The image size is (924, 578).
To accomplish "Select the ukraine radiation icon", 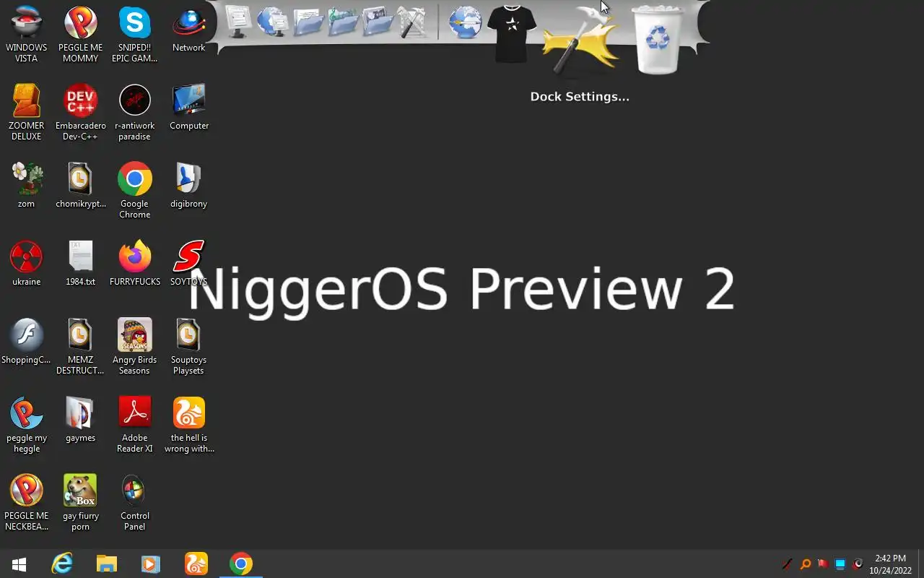I will (26, 264).
